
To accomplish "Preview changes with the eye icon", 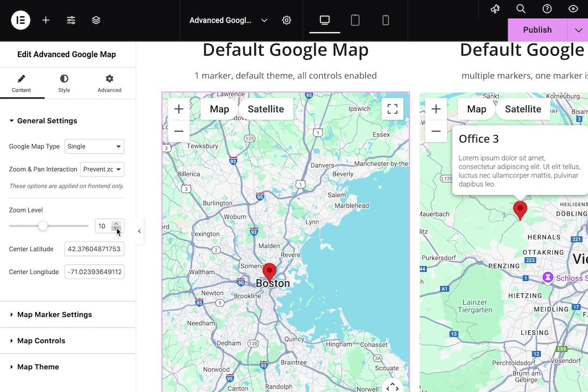I will pyautogui.click(x=573, y=9).
